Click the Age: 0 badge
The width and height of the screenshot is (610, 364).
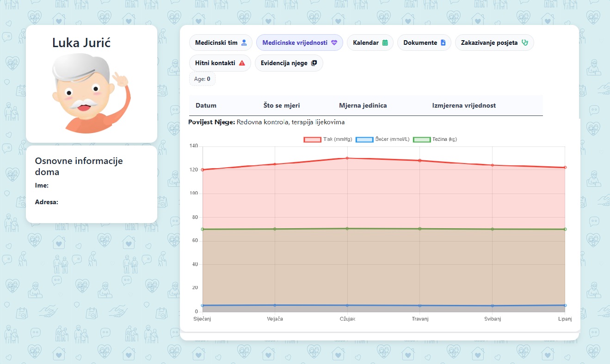(x=202, y=79)
